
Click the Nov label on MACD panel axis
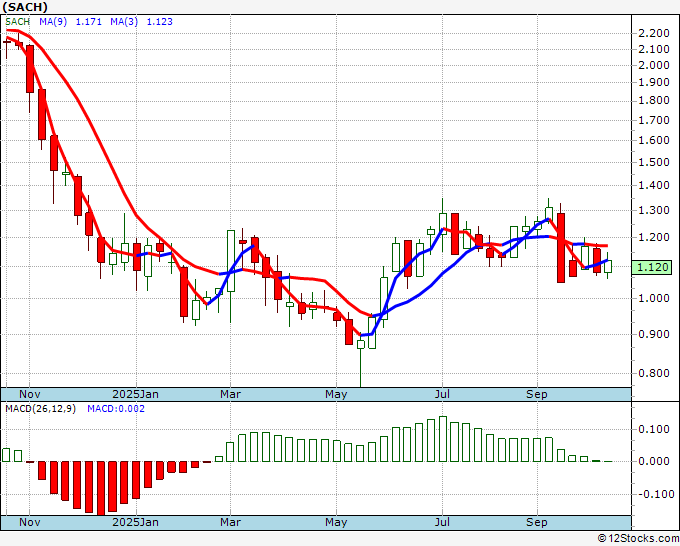tap(30, 522)
